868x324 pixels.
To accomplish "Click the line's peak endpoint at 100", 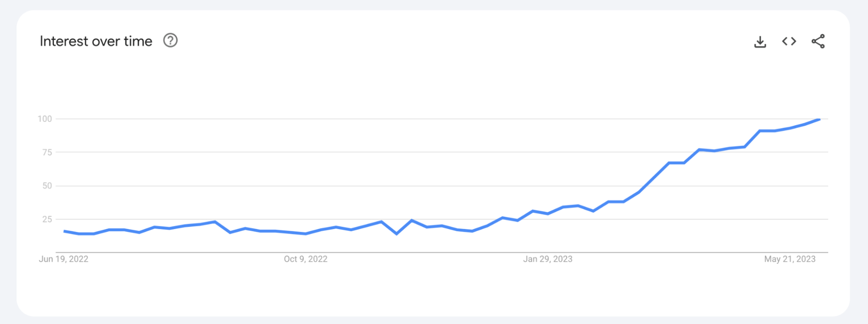I will click(819, 119).
